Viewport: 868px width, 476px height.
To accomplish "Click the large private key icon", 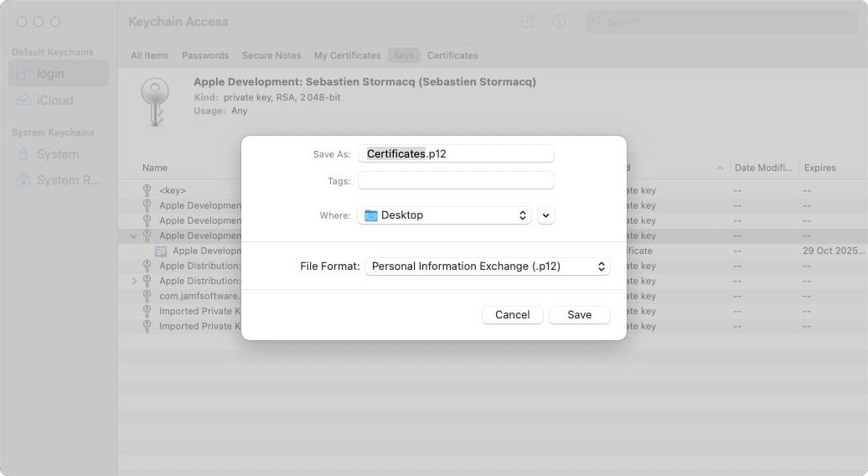I will 155,102.
